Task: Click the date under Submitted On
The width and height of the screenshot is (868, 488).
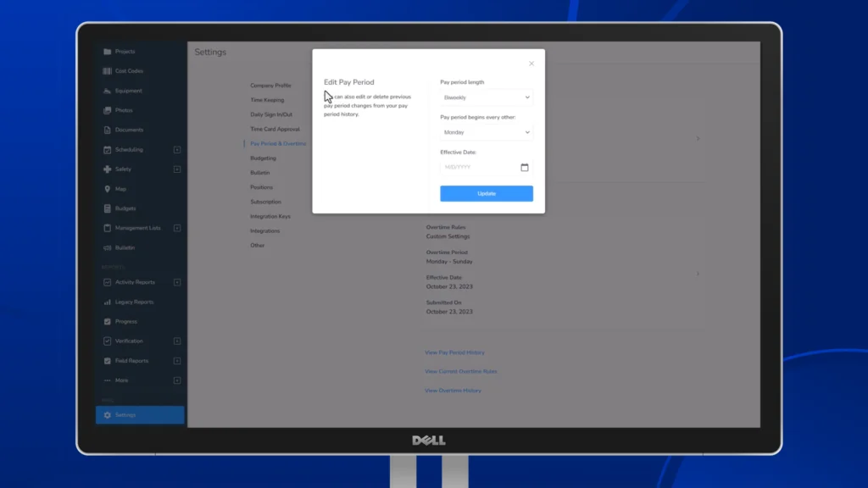Action: click(449, 312)
